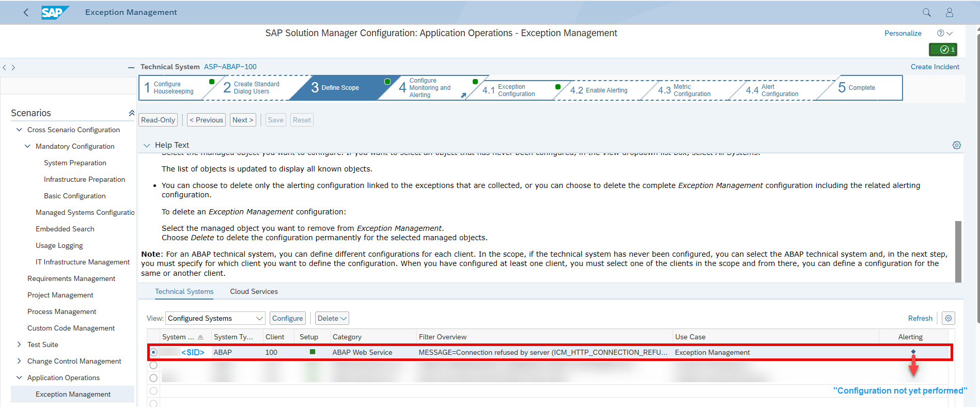Open the user profile icon
The image size is (980, 407).
click(950, 12)
